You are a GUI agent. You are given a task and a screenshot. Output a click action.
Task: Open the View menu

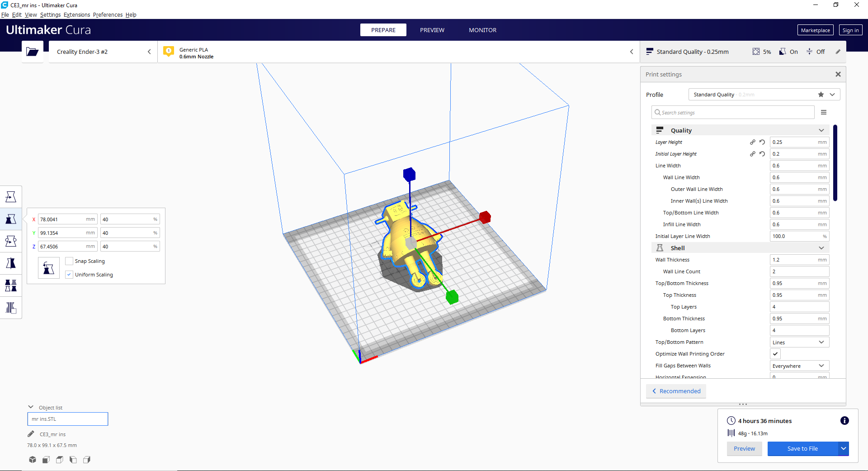[x=31, y=15]
